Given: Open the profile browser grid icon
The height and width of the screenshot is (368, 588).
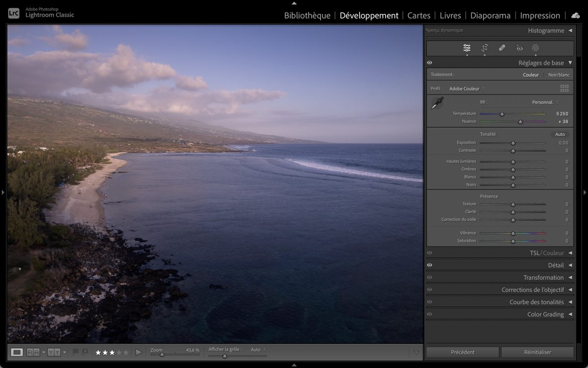Looking at the screenshot, I should [564, 88].
